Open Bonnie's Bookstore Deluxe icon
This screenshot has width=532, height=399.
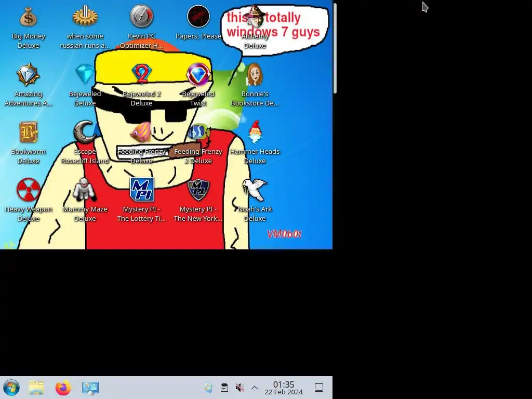pyautogui.click(x=255, y=74)
